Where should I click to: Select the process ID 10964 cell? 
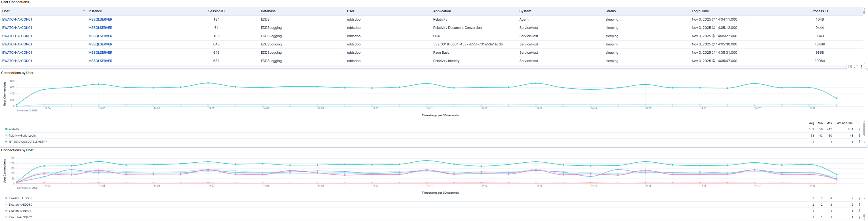click(x=820, y=61)
